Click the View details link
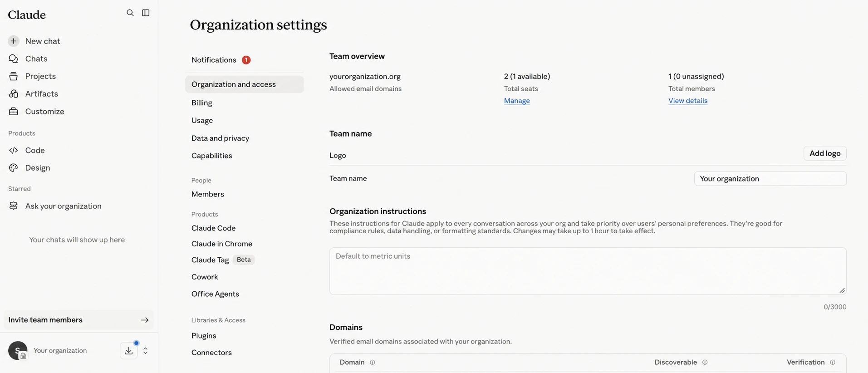The image size is (868, 373). click(688, 101)
